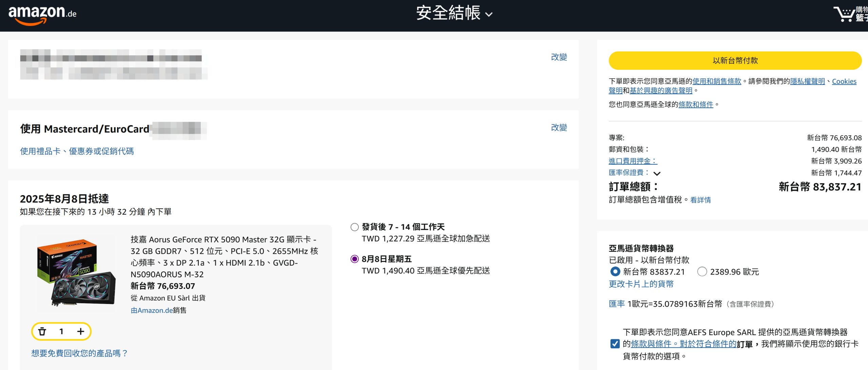Click 改變 next to the shipping address

(x=559, y=57)
